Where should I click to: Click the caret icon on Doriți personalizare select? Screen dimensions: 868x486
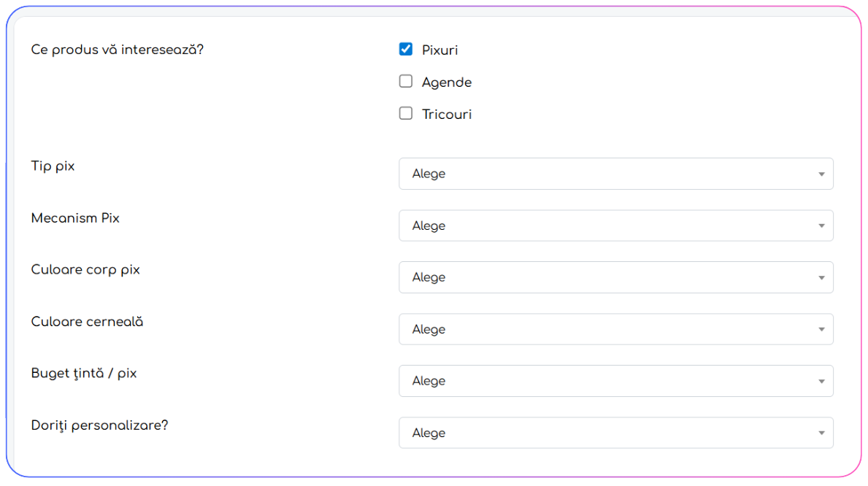click(821, 433)
